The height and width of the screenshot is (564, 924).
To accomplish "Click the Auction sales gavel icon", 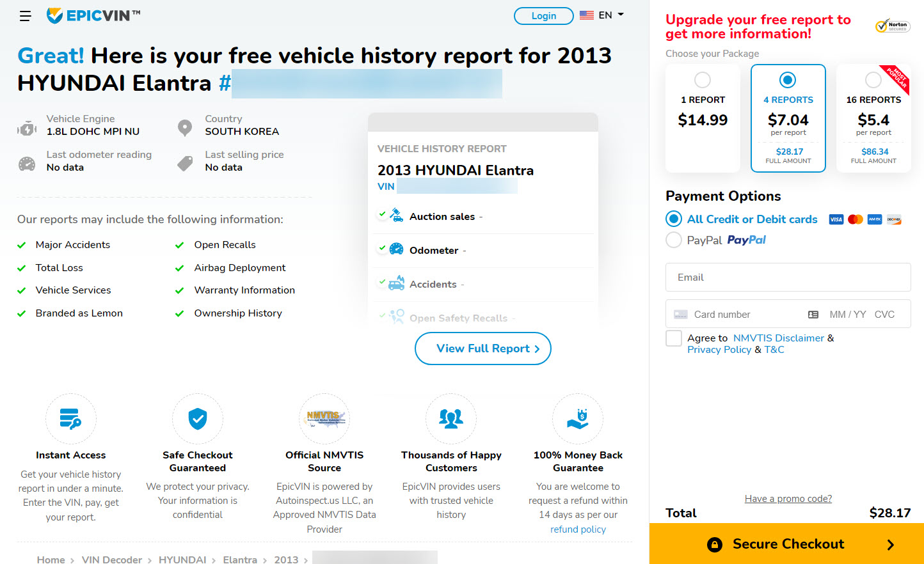I will (x=397, y=215).
